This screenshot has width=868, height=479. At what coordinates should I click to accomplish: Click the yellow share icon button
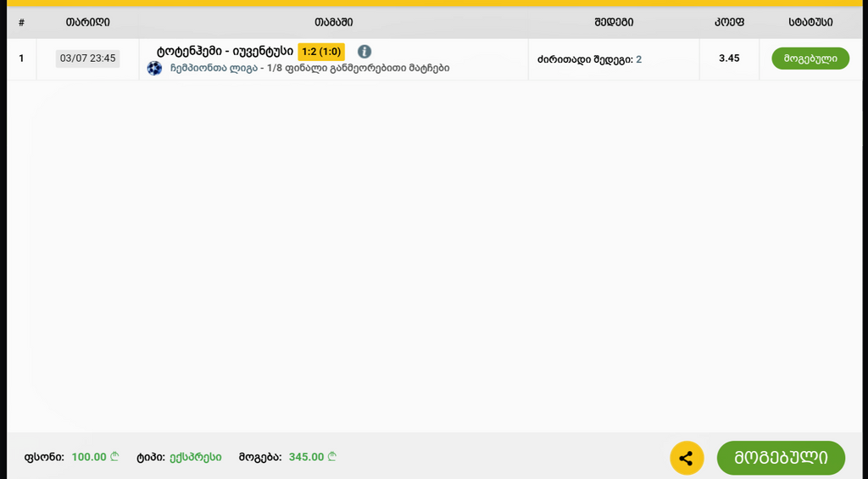pos(687,458)
